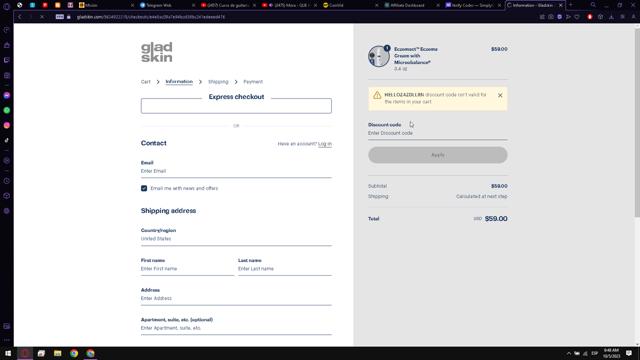Click the VPN badge in the address bar

[60, 17]
